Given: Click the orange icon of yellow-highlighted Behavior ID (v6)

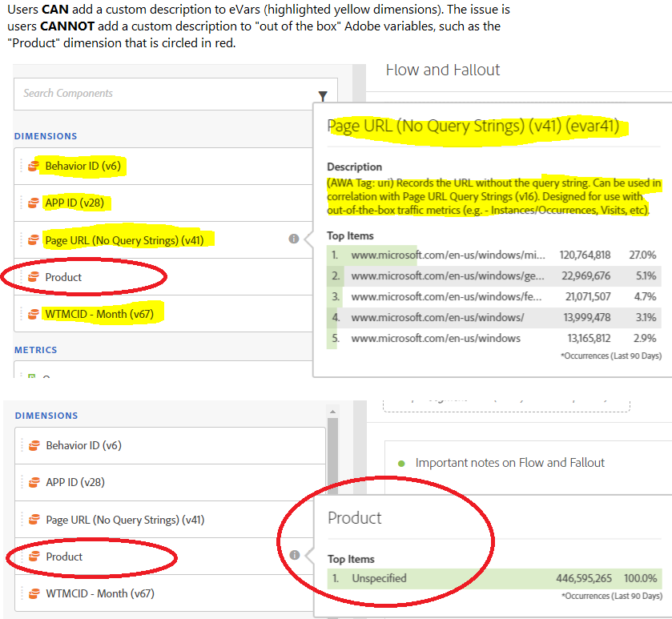Looking at the screenshot, I should (x=34, y=167).
